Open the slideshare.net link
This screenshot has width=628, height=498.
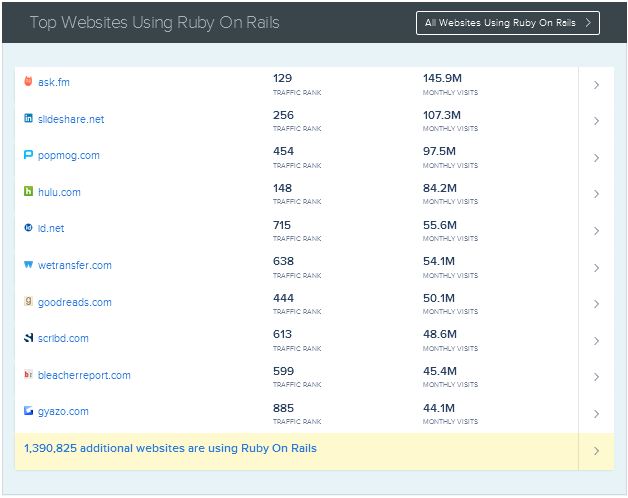pos(71,119)
